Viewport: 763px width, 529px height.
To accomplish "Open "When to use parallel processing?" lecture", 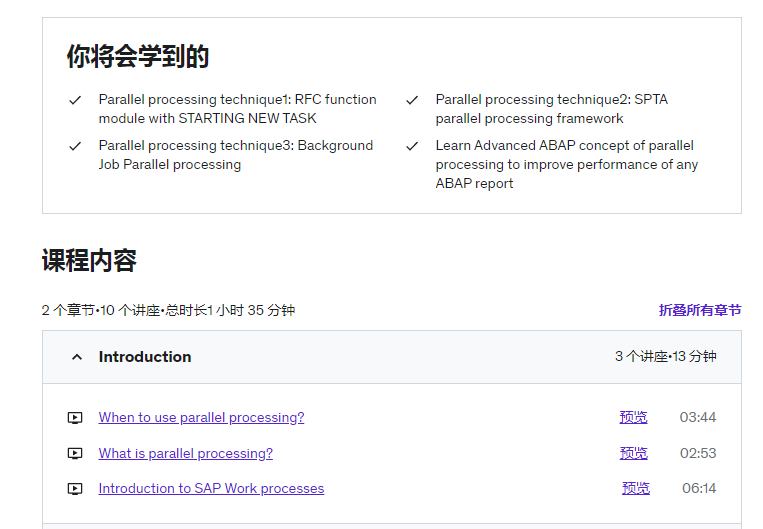I will [201, 418].
